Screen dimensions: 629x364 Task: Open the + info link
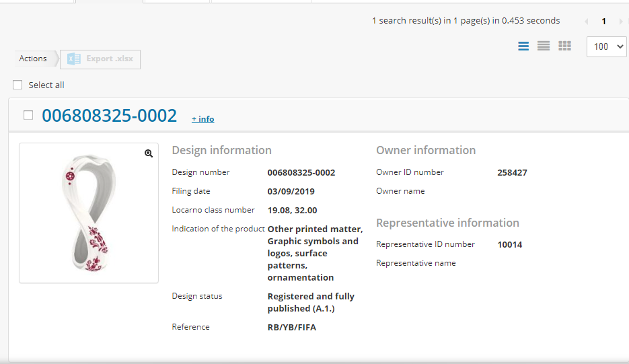pyautogui.click(x=203, y=119)
